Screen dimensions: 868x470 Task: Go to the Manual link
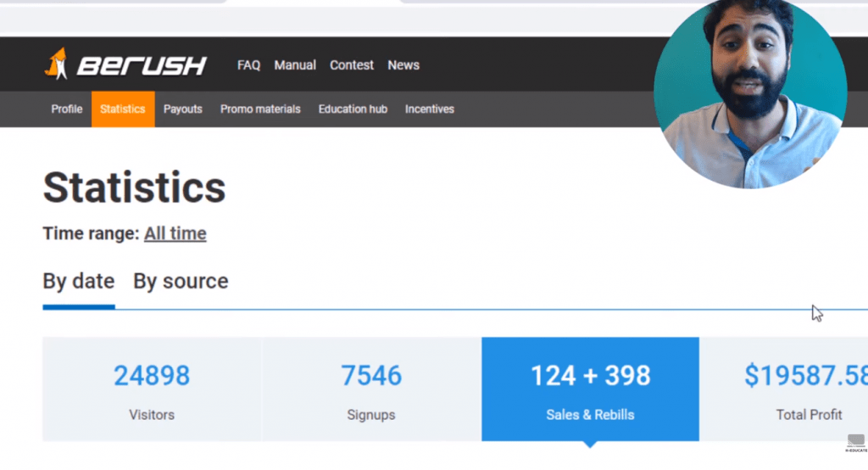(x=295, y=65)
